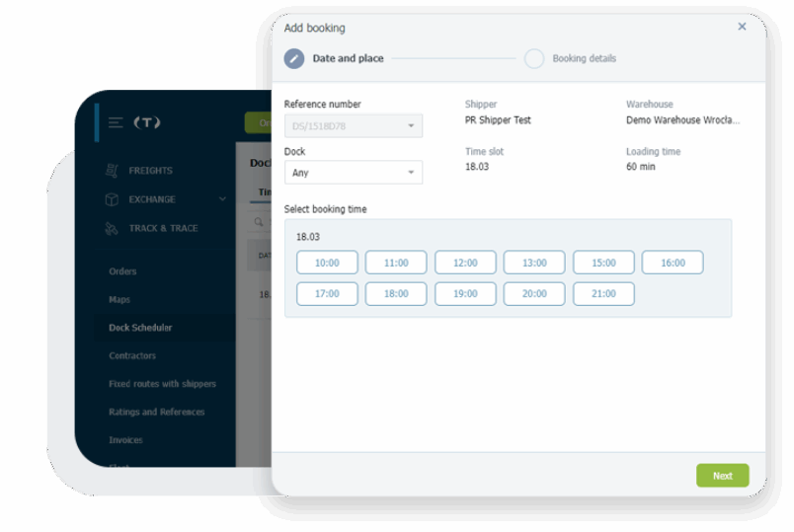Screen dimensions: 794x532
Task: Open Dock Scheduler in sidebar
Action: tap(140, 328)
